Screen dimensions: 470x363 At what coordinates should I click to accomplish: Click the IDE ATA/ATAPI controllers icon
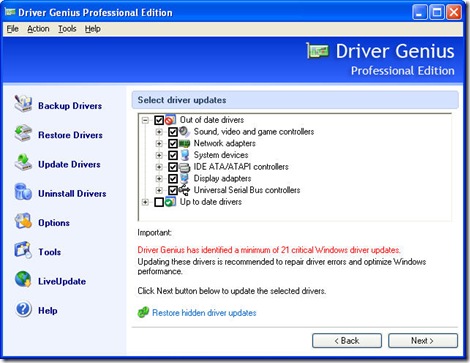click(184, 167)
